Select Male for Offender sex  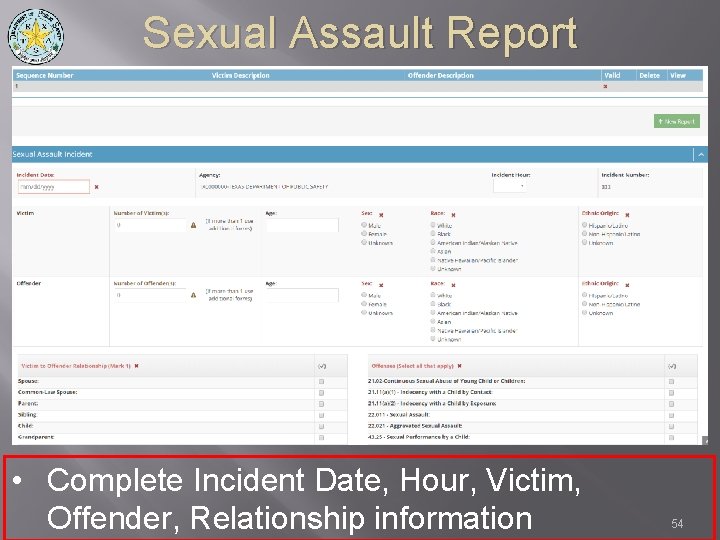click(x=364, y=295)
